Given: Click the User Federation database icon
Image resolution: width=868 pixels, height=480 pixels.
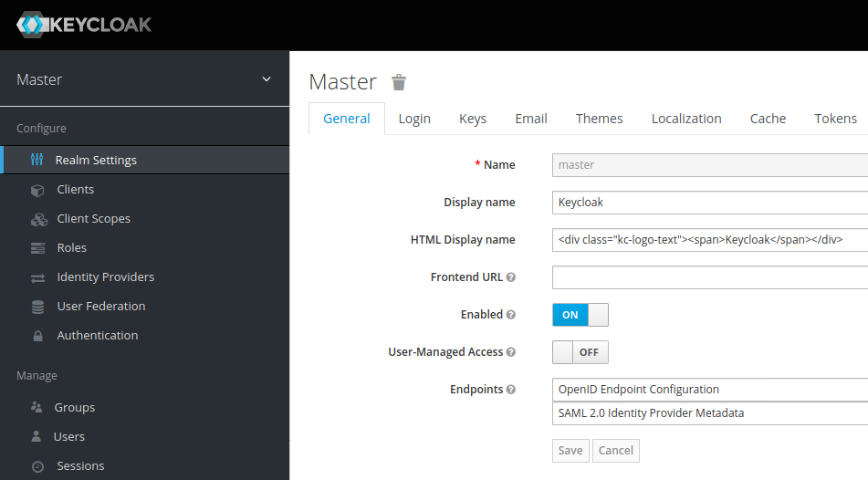Looking at the screenshot, I should point(37,307).
